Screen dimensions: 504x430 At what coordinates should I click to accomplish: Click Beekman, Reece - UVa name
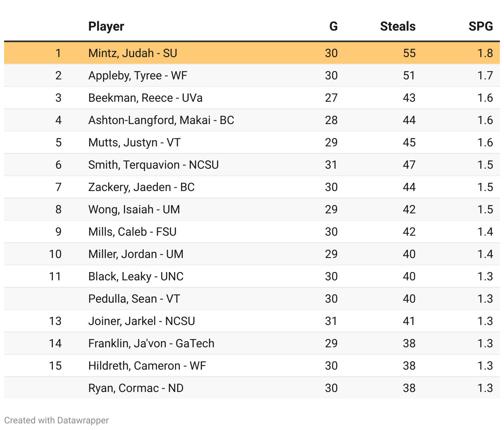145,98
